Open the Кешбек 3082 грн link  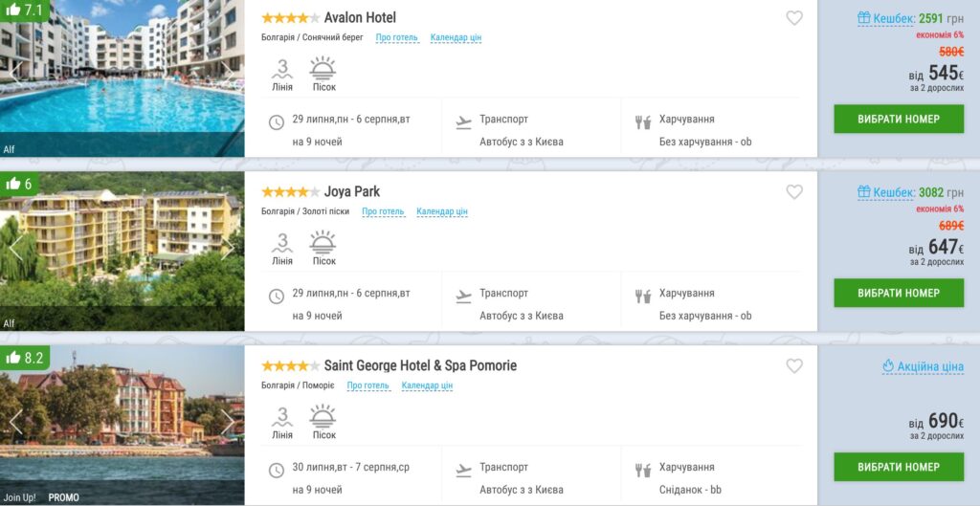point(911,192)
